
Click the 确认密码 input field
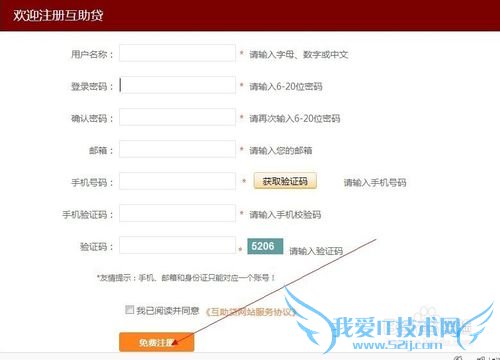coord(177,117)
